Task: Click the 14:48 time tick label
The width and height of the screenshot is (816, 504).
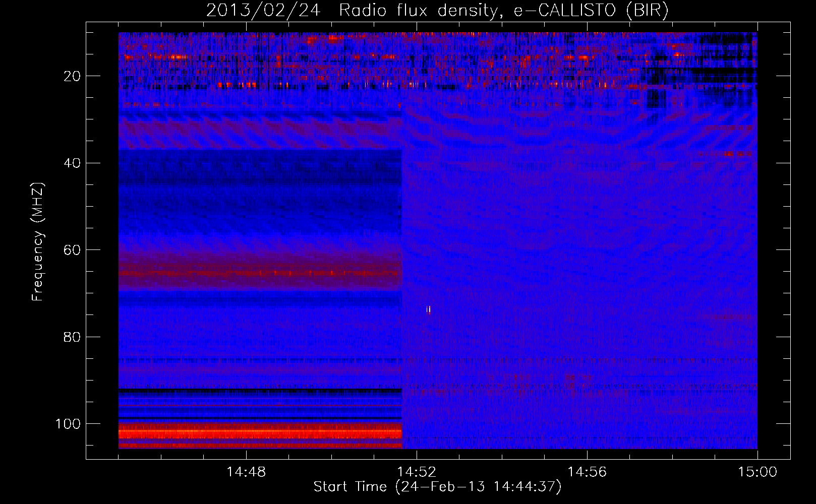Action: [x=246, y=472]
